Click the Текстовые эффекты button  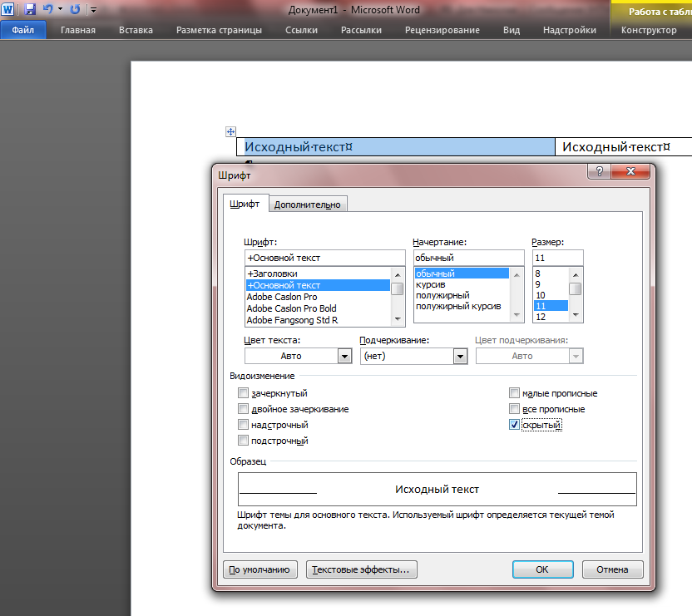coord(362,569)
